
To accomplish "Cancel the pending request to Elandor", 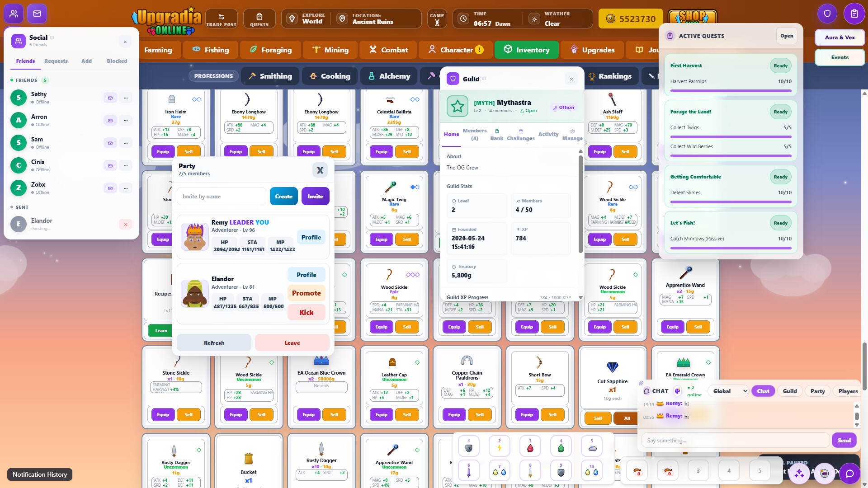I will click(126, 224).
